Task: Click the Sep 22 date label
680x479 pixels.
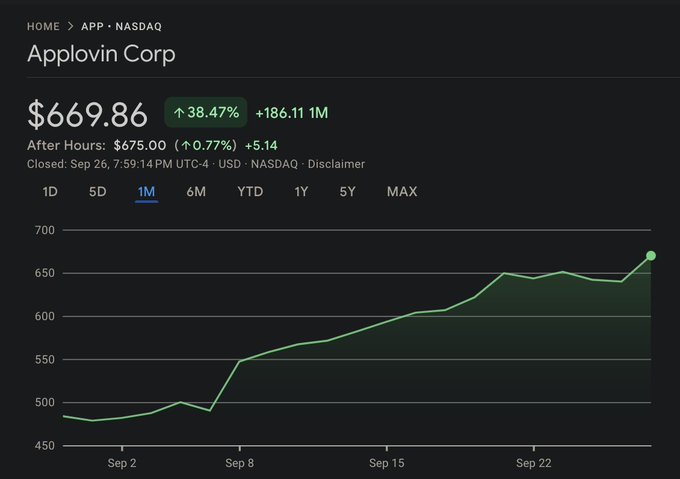Action: [x=533, y=463]
